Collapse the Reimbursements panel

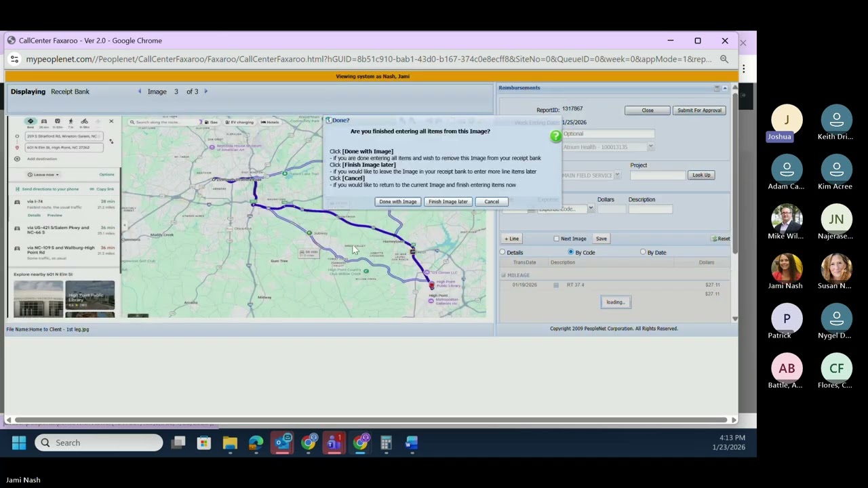725,88
